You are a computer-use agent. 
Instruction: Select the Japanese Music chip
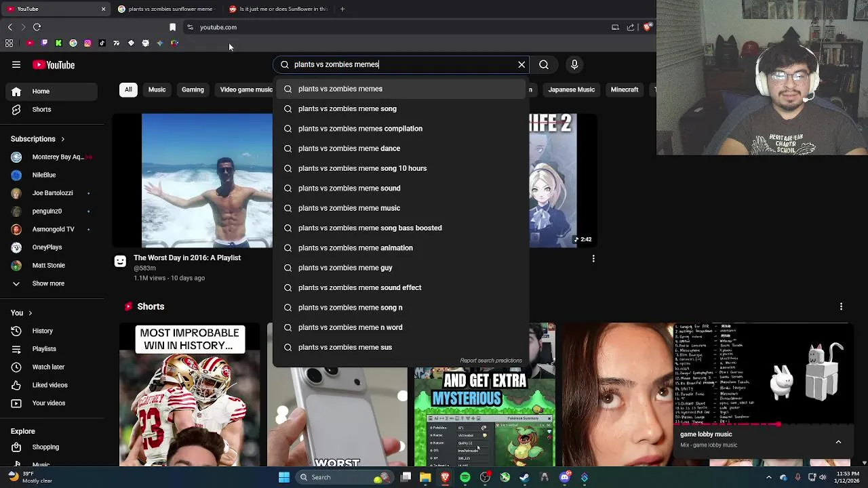pos(571,89)
